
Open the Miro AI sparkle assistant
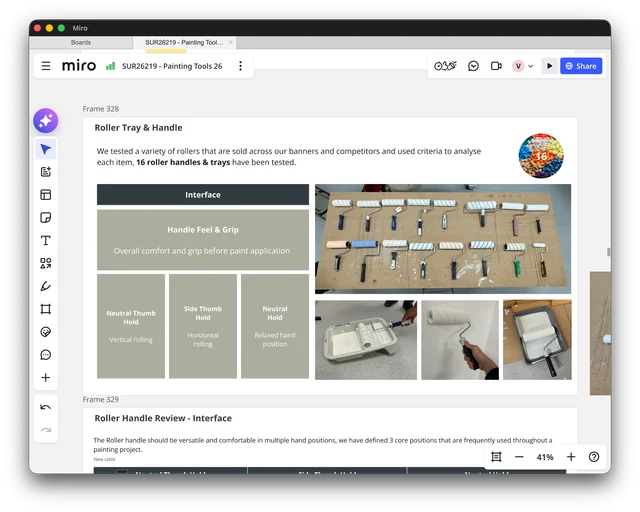46,121
